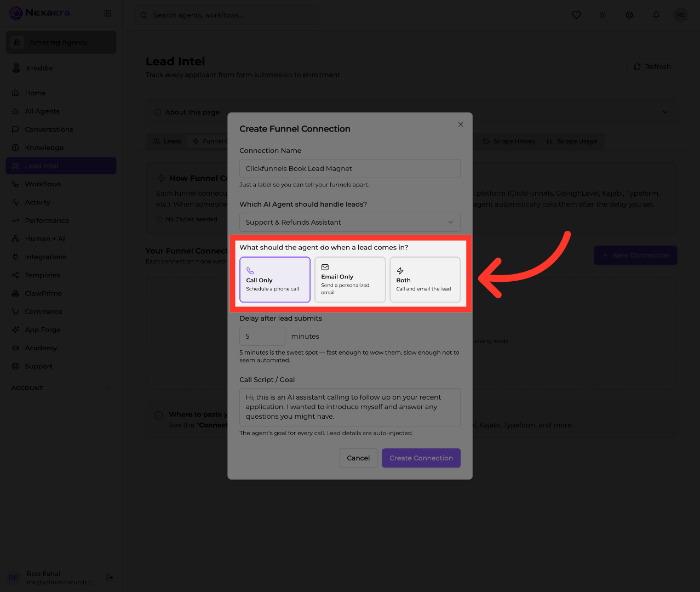Open the AI Agent dropdown
The height and width of the screenshot is (592, 700).
pyautogui.click(x=350, y=222)
